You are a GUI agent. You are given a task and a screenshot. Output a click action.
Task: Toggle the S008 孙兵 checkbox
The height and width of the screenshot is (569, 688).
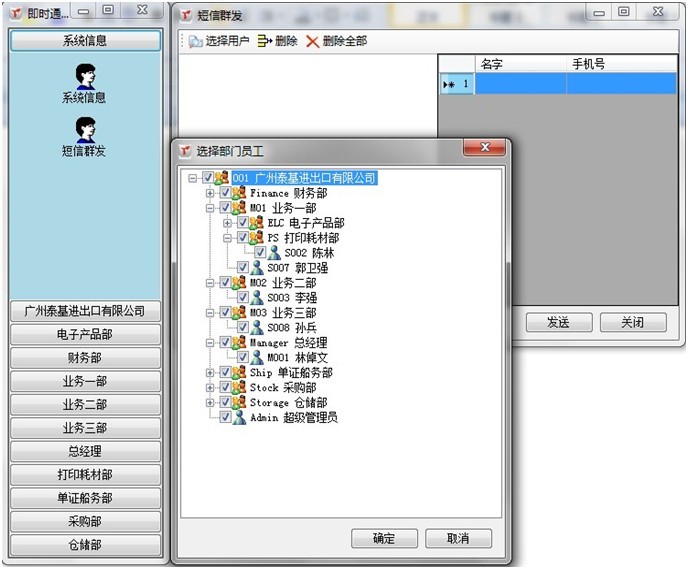(x=243, y=327)
